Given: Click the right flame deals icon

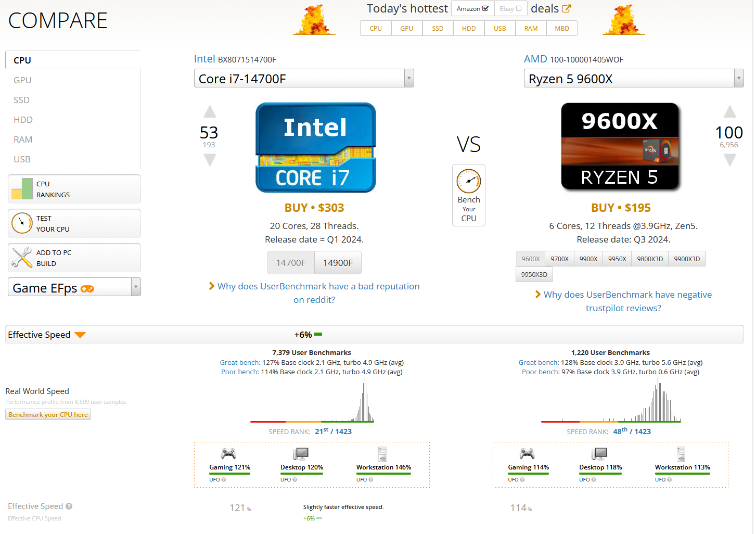Looking at the screenshot, I should point(623,20).
